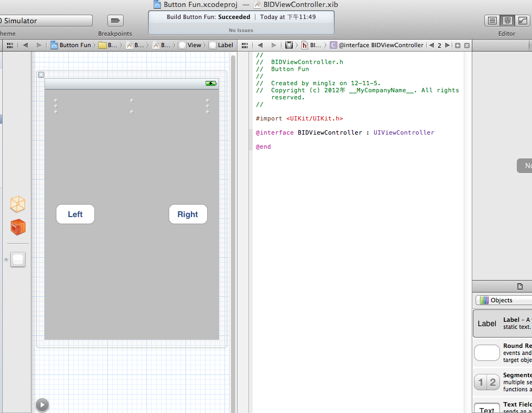Open View item in jump bar
Viewport: 532px width, 413px height.
click(x=190, y=45)
